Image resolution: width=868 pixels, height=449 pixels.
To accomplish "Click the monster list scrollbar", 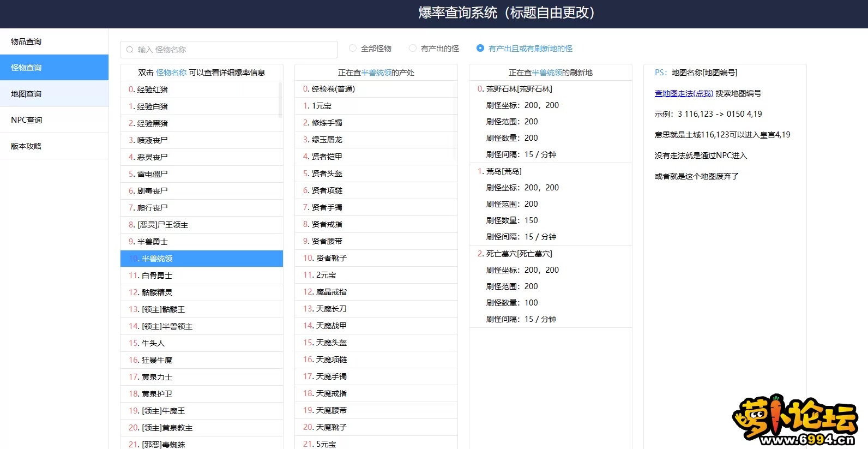I will 280,100.
